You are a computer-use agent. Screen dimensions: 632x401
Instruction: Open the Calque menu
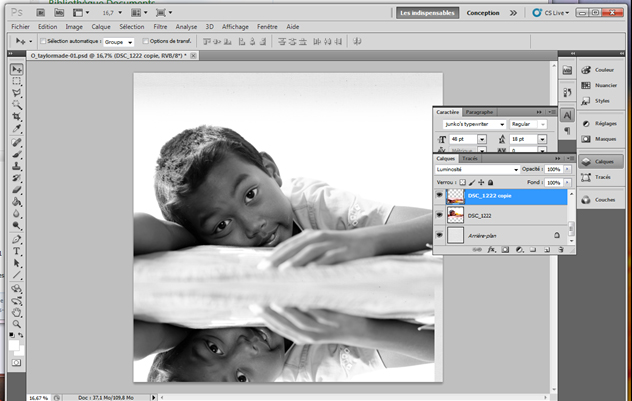pos(101,27)
